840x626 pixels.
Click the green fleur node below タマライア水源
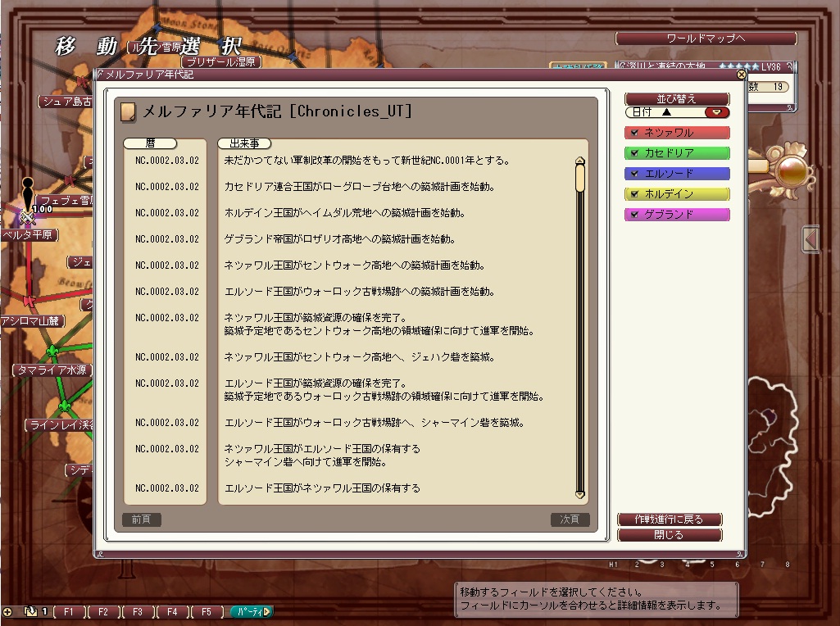64,406
